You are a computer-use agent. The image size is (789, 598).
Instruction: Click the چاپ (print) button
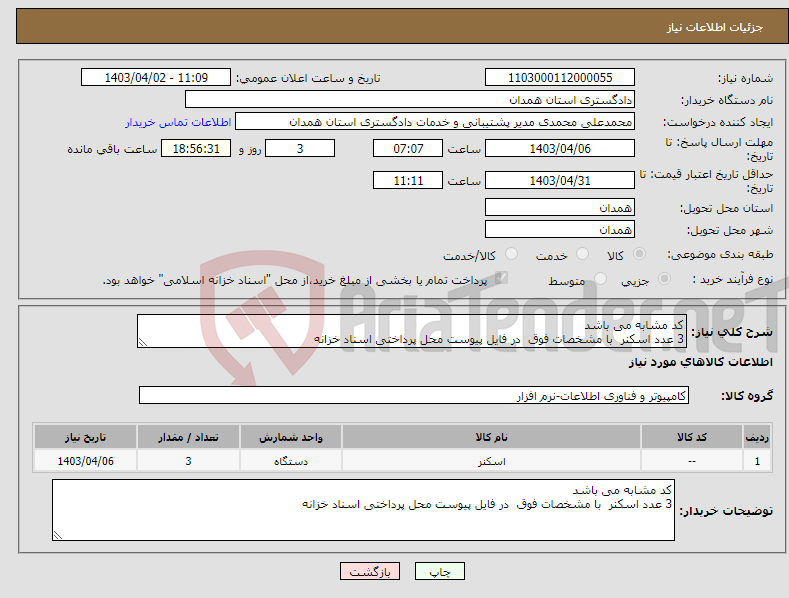pyautogui.click(x=439, y=571)
